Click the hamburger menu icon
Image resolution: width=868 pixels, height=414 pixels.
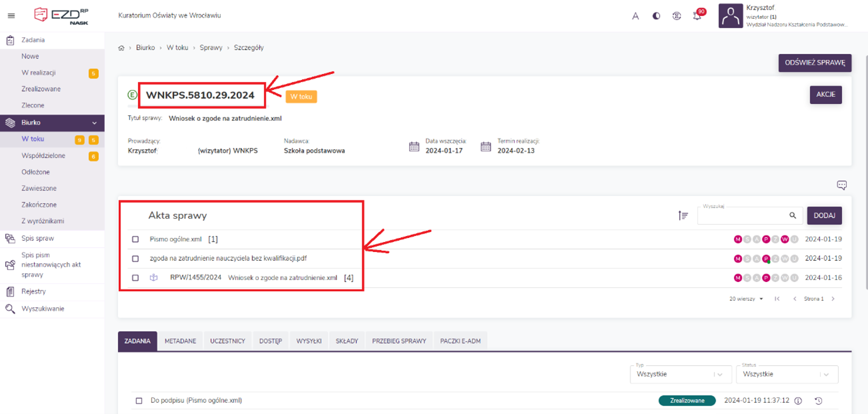11,16
